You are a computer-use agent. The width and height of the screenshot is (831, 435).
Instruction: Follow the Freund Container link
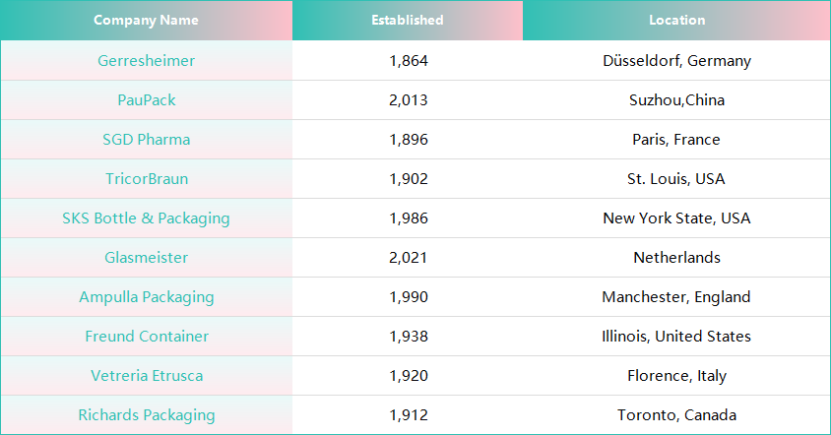point(146,336)
